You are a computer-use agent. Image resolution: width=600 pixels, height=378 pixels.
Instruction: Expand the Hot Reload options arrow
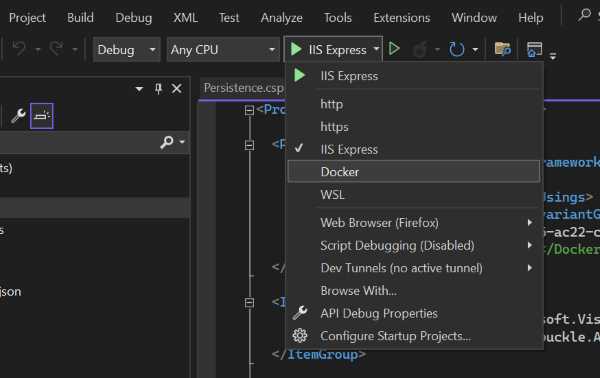click(x=437, y=49)
